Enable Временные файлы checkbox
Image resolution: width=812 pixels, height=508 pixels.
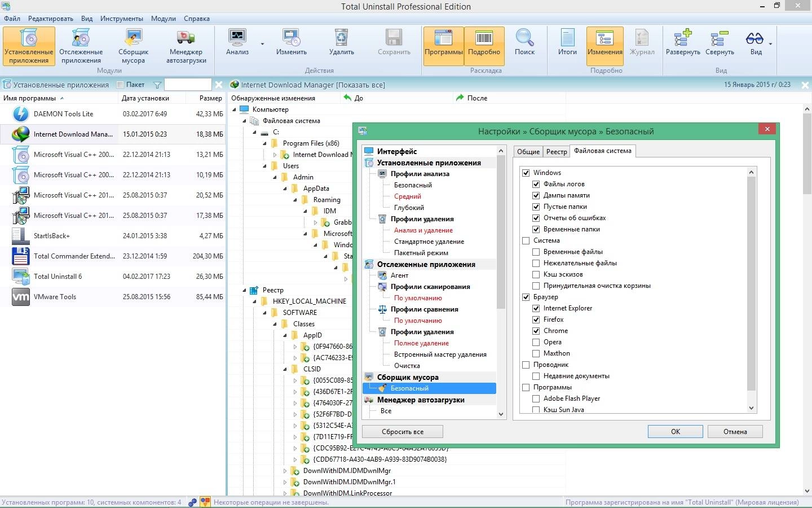(x=536, y=252)
